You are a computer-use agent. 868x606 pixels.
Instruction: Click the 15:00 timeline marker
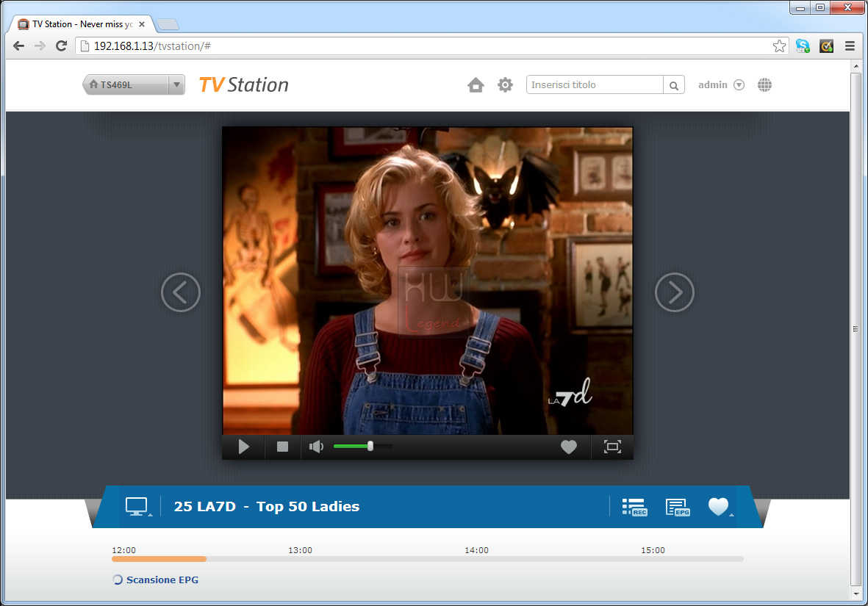point(653,550)
